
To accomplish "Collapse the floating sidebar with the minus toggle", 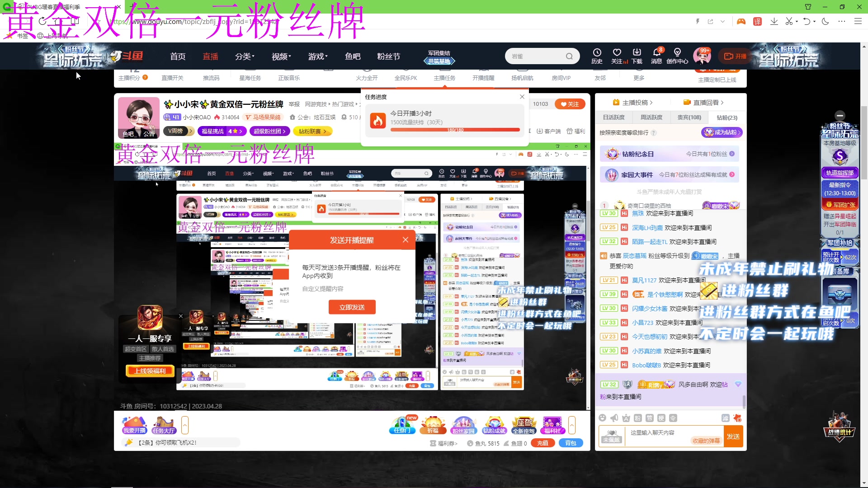I will point(840,115).
